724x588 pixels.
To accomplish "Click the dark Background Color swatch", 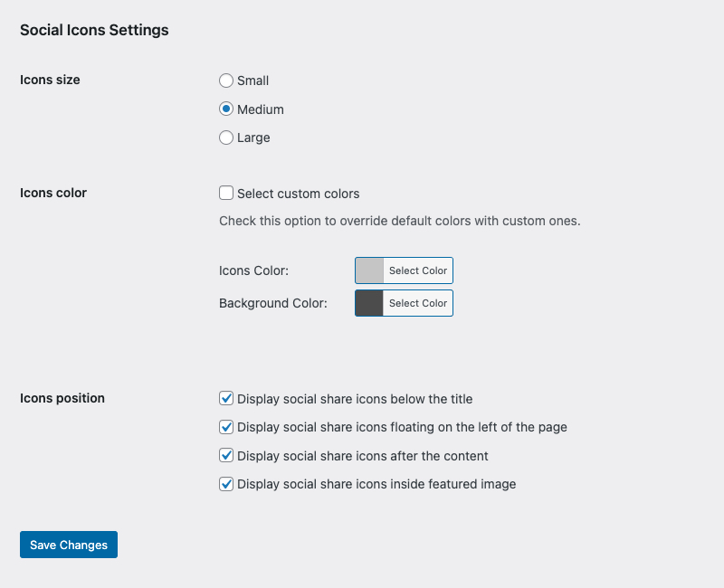I will [x=369, y=303].
